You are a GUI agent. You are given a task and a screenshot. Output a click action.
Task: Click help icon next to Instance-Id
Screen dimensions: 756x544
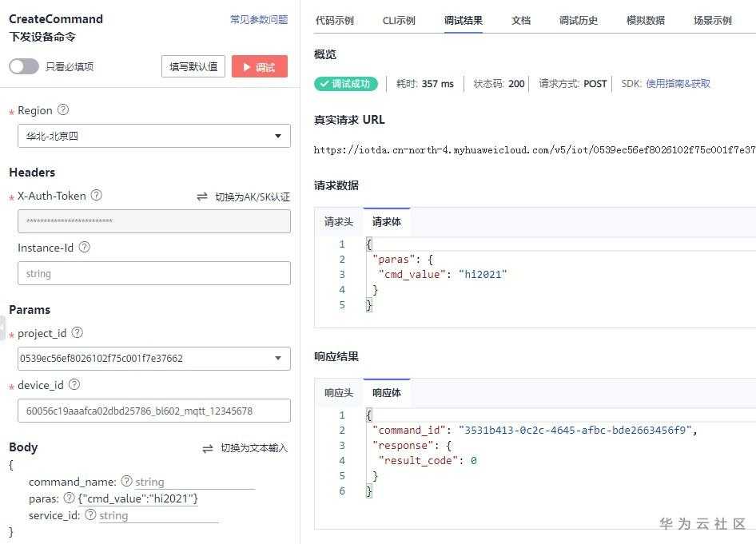tap(85, 248)
